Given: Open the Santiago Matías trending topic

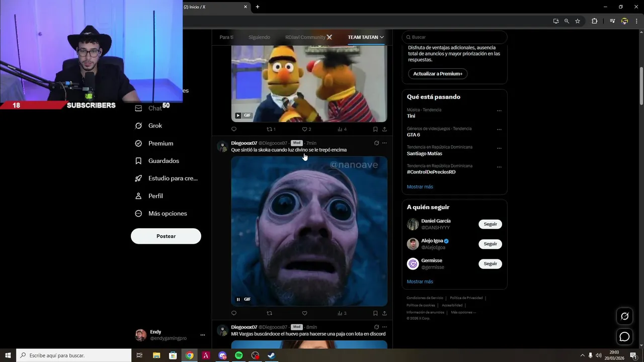Looking at the screenshot, I should 425,153.
